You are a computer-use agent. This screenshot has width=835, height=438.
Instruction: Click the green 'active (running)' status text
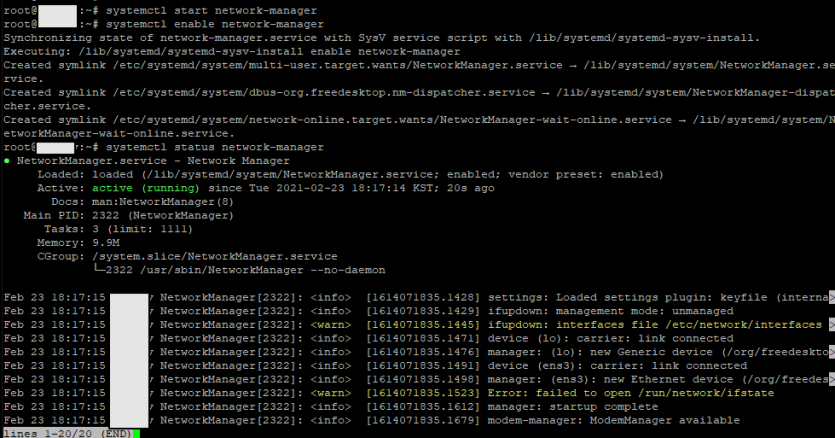click(x=146, y=188)
